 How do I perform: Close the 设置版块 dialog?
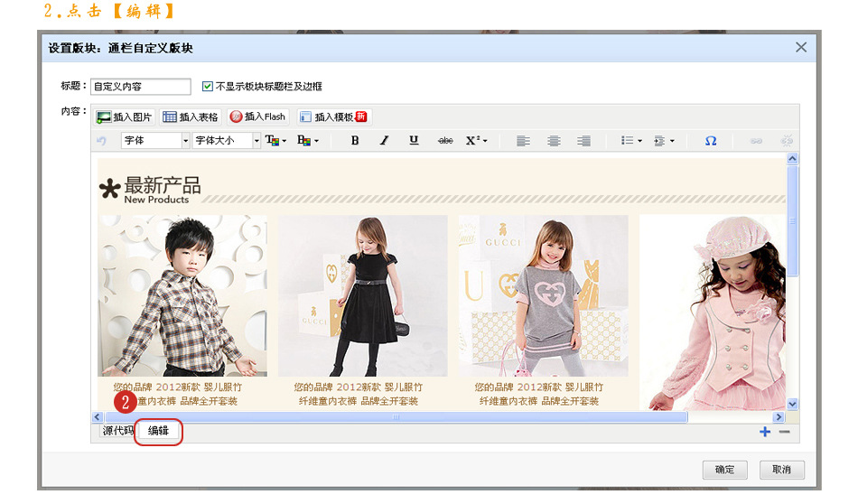(x=801, y=48)
